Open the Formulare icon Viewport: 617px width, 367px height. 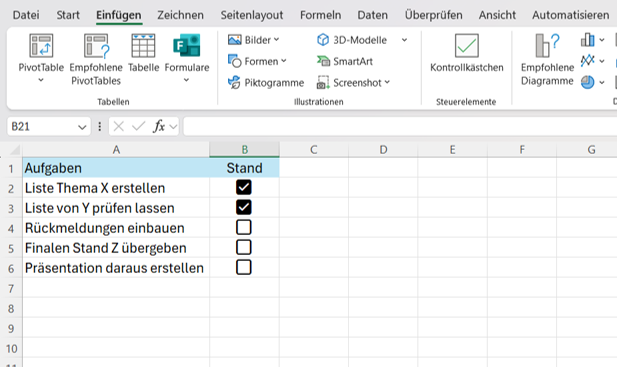(187, 46)
